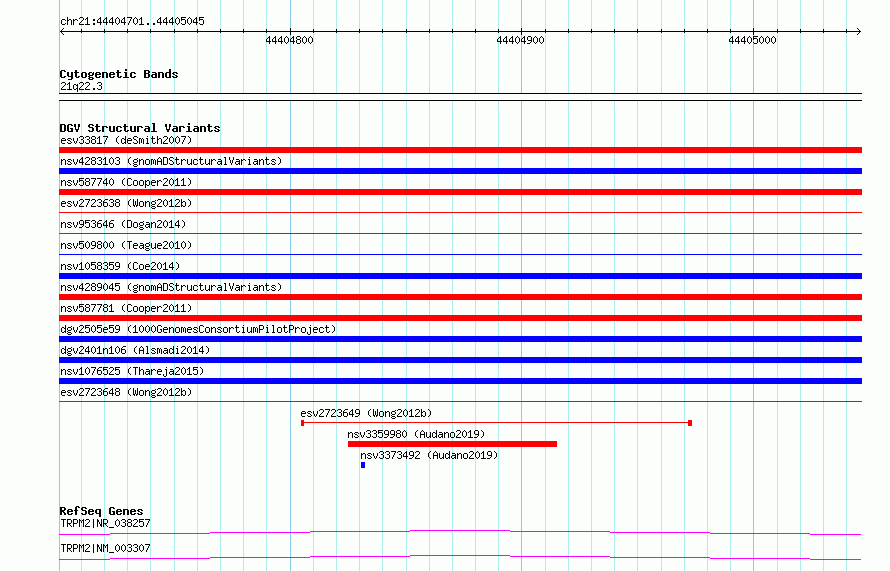Open esv2723638 (Wong2012b) label
The width and height of the screenshot is (890, 571).
[x=126, y=203]
